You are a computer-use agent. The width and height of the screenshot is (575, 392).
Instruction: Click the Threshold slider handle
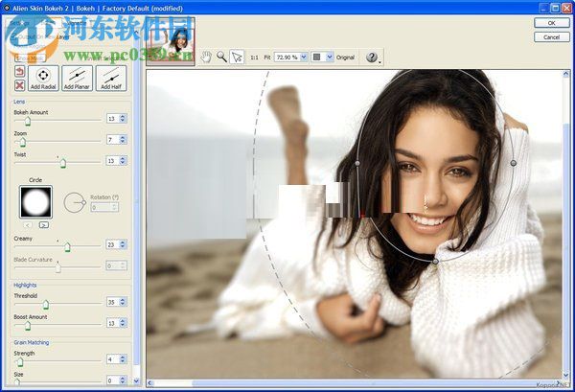(45, 305)
